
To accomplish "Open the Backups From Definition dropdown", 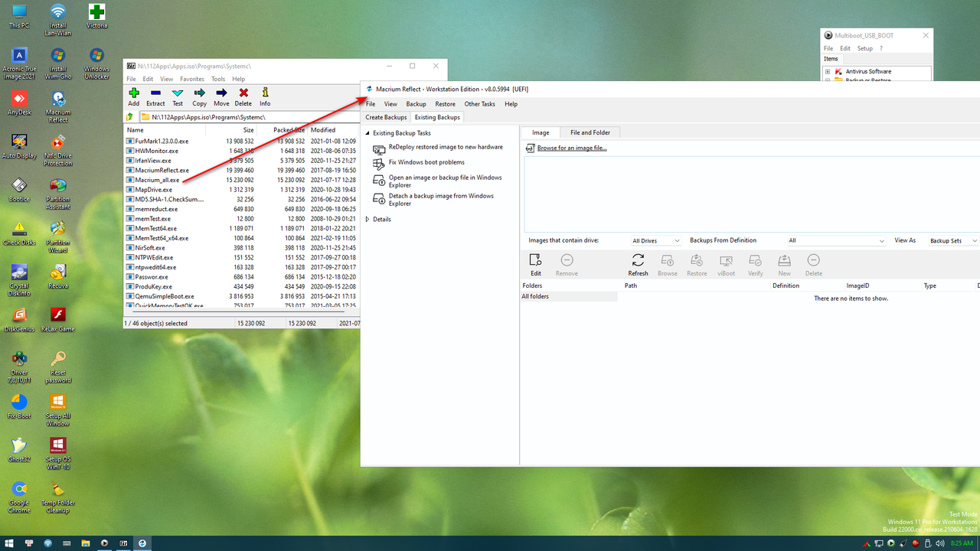I will (836, 240).
